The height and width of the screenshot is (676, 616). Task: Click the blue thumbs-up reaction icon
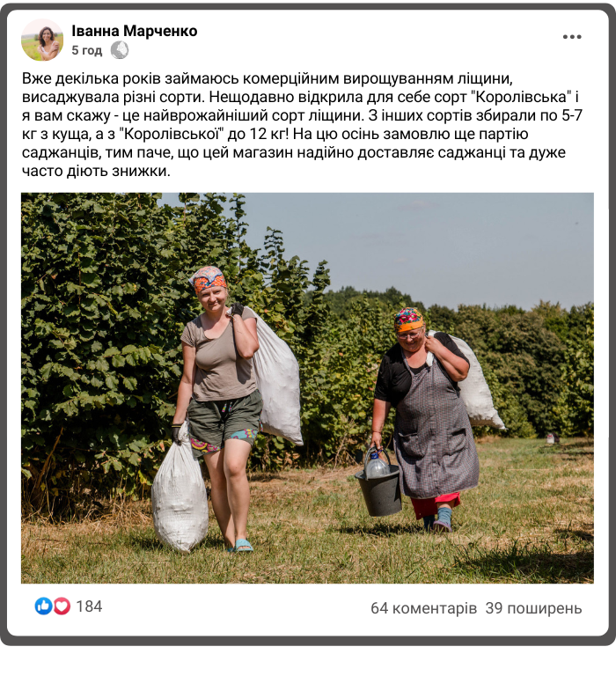click(x=43, y=606)
